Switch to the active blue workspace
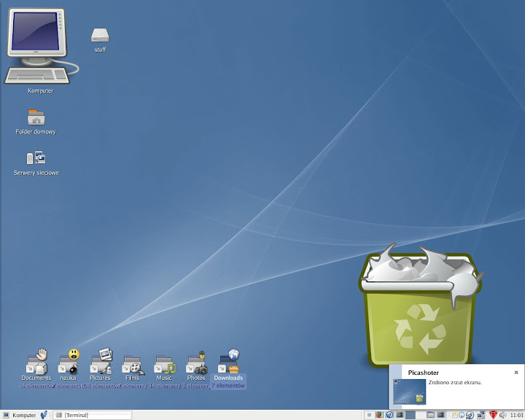The image size is (525, 420). click(x=411, y=415)
